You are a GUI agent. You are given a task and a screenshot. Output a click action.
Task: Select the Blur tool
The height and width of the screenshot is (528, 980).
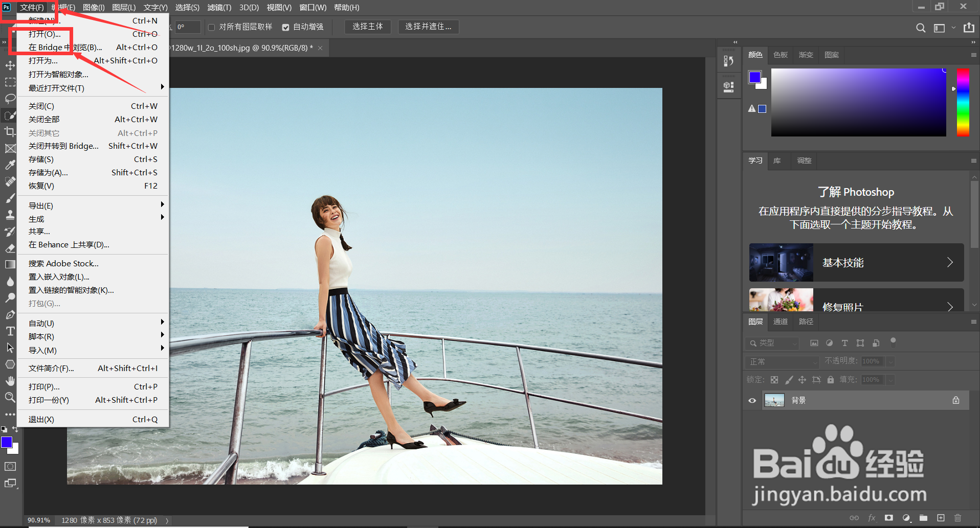pos(10,282)
